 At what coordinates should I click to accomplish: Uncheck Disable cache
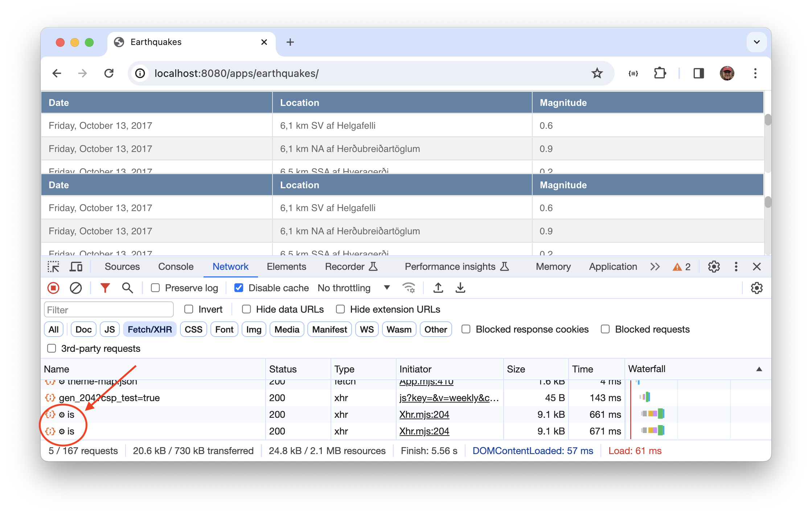tap(239, 288)
